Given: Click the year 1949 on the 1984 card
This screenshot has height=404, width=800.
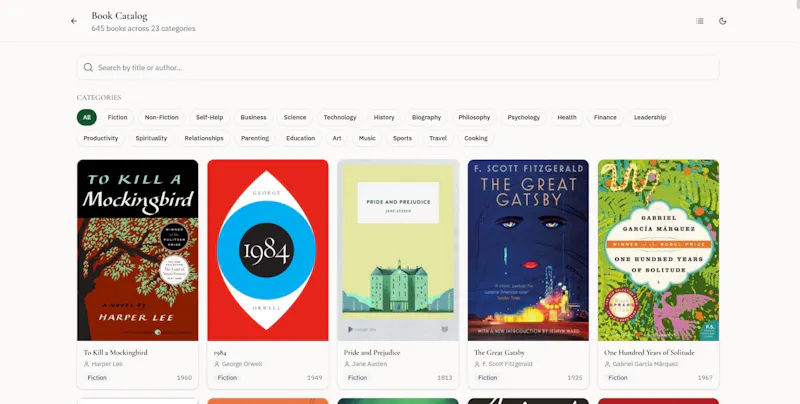Looking at the screenshot, I should click(314, 378).
